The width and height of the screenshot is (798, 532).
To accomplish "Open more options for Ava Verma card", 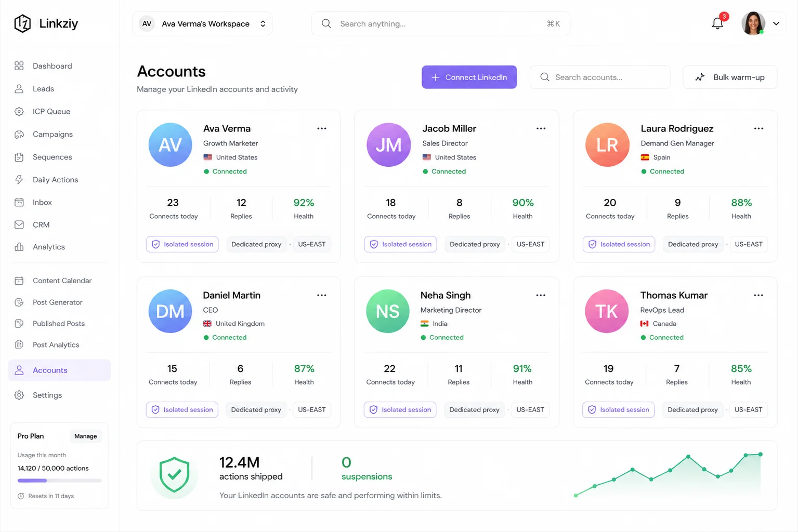I will (x=322, y=128).
